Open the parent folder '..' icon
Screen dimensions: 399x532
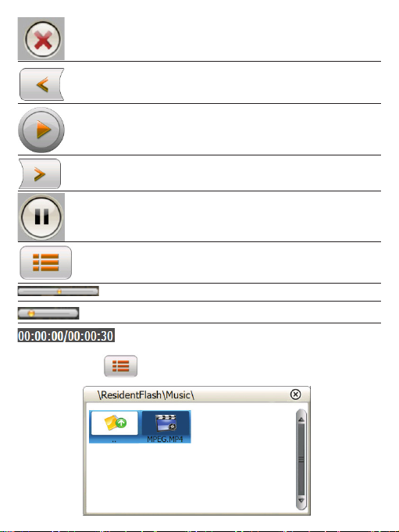pyautogui.click(x=115, y=427)
